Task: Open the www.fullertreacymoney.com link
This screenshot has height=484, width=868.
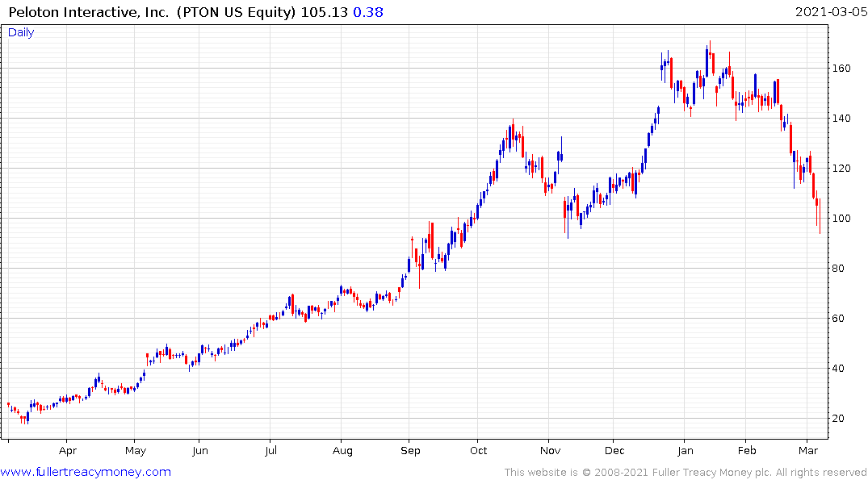Action: (x=86, y=472)
